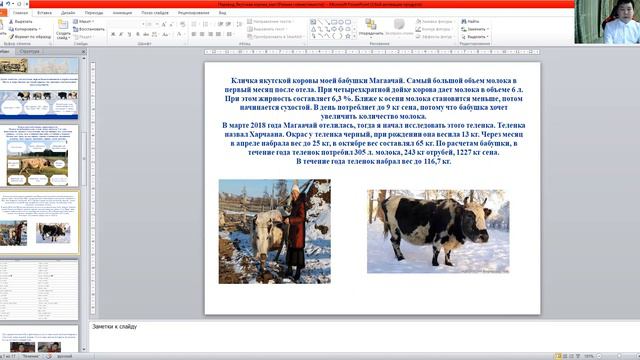Open Align Text (Выровнять текст) dropdown
The width and height of the screenshot is (640, 360).
click(267, 29)
